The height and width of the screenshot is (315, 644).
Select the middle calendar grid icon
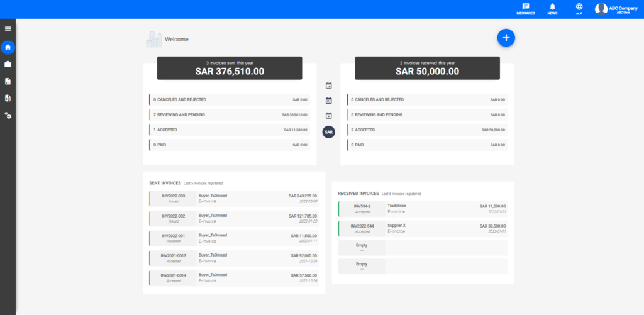328,100
